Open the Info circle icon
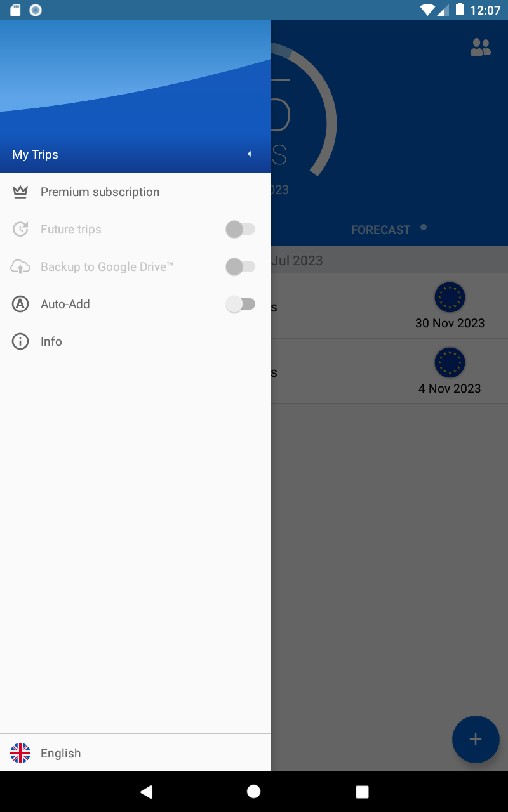Screen dimensions: 508x812 pos(20,341)
